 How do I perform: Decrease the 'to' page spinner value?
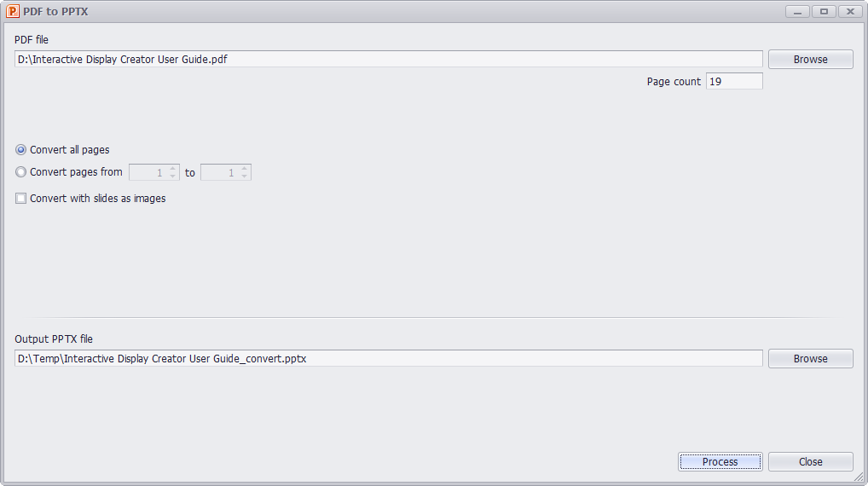pos(244,176)
